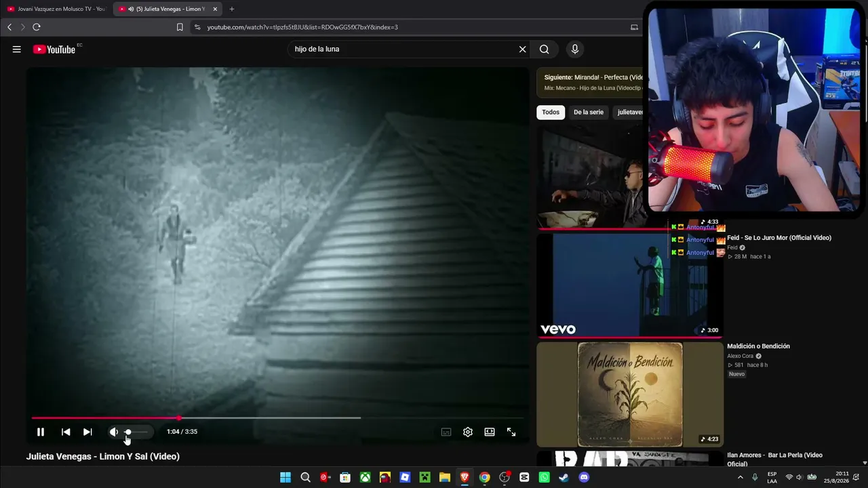Click the 1:04 / 3:35 time display

pyautogui.click(x=182, y=432)
